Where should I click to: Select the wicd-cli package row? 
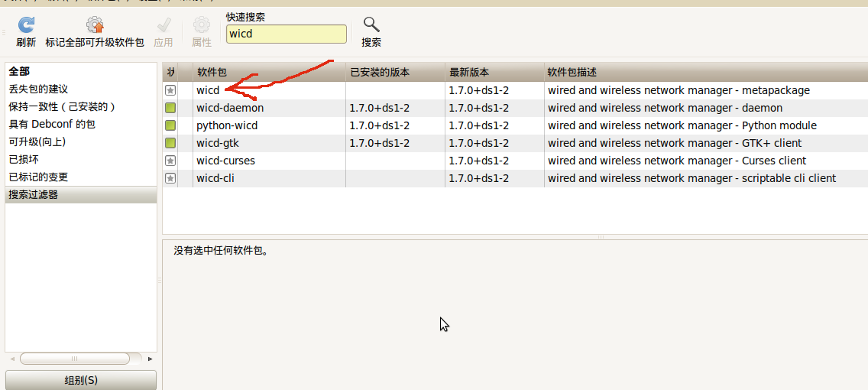click(x=515, y=178)
